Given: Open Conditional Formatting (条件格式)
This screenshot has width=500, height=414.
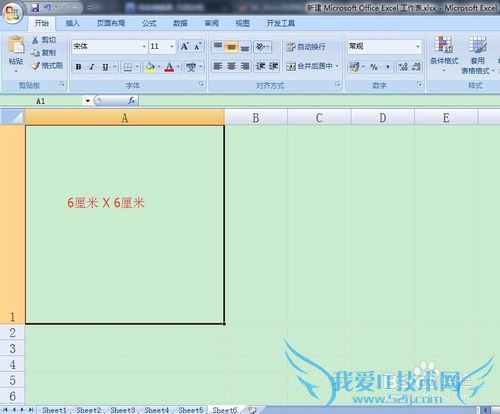Looking at the screenshot, I should tap(444, 55).
